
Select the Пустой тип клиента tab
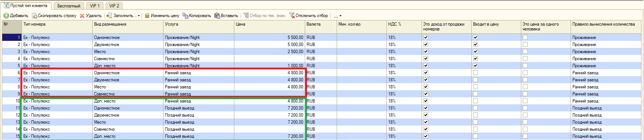[26, 6]
